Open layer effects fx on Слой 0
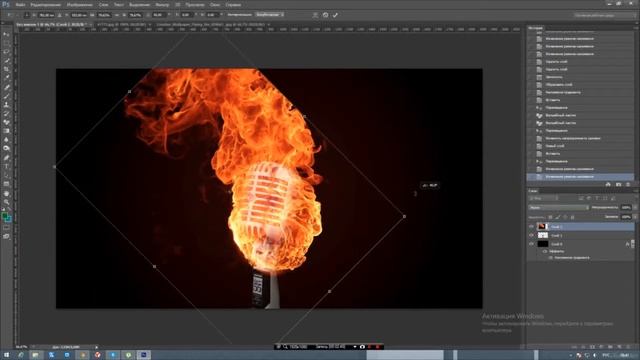640x360 pixels. (627, 244)
